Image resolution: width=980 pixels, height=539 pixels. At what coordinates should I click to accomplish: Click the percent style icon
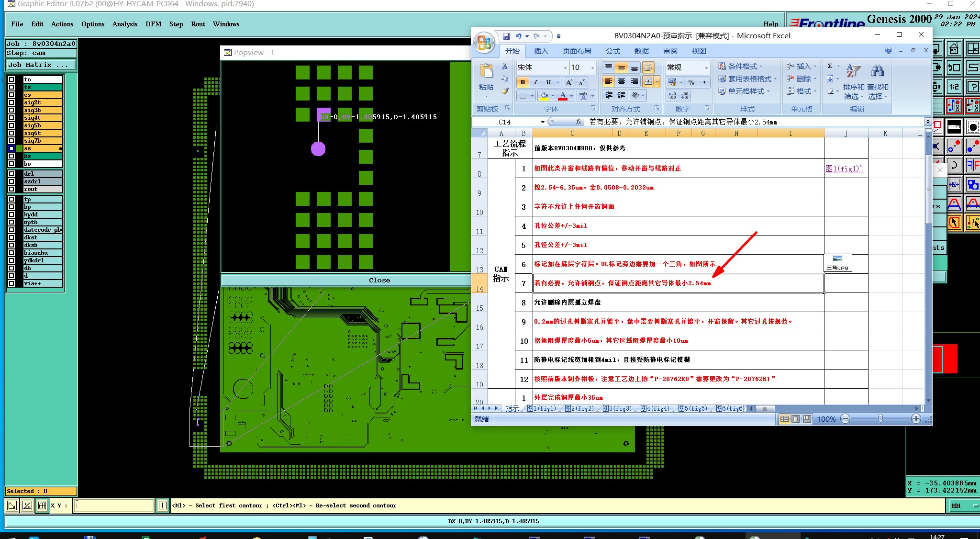(x=691, y=82)
